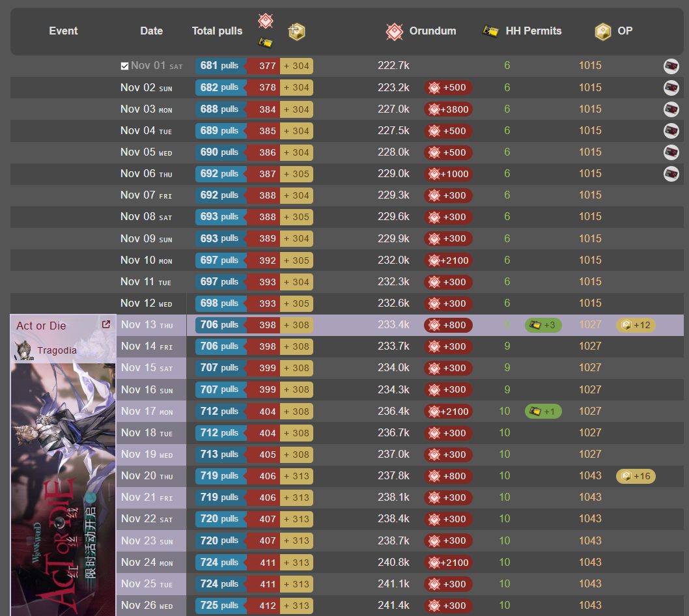Click the +3 HH permit badge on Nov 13
This screenshot has height=616, width=689.
tap(543, 325)
